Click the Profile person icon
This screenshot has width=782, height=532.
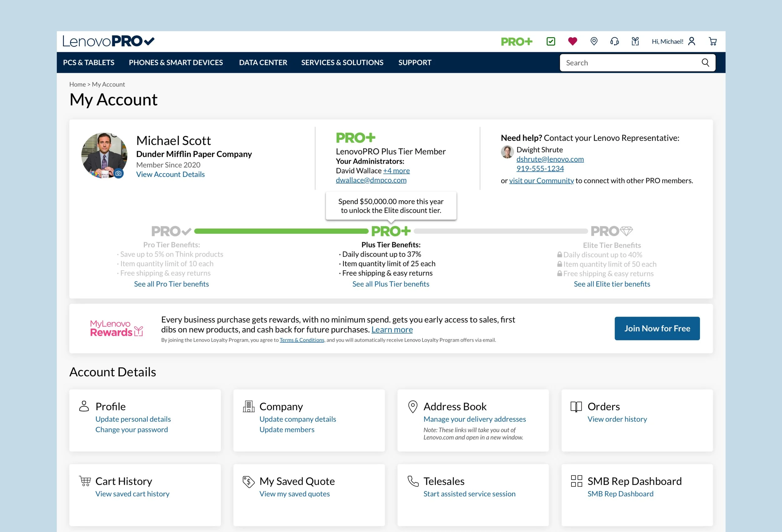click(x=84, y=406)
